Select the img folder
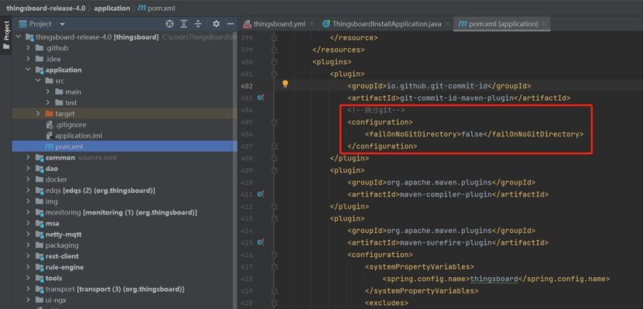The width and height of the screenshot is (644, 309). [x=125, y=201]
